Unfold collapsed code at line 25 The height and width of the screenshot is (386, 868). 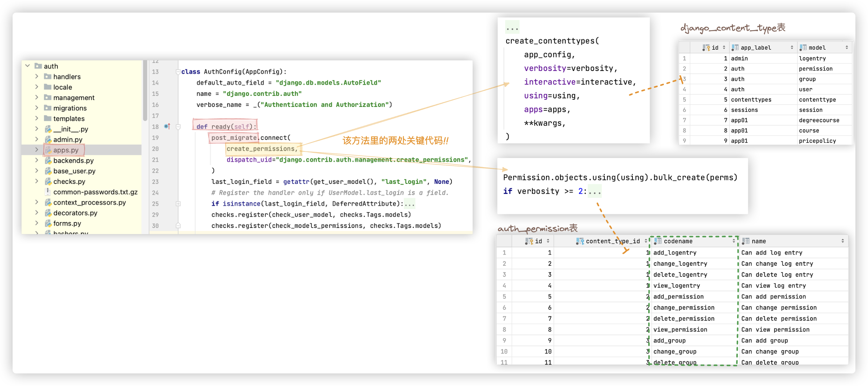coord(178,203)
